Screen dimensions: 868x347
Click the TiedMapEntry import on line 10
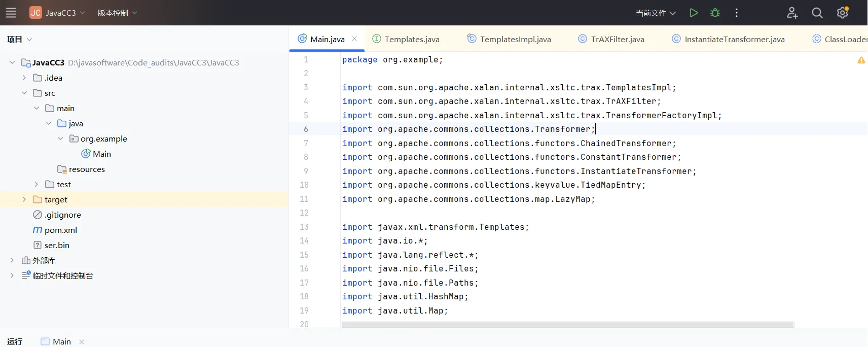click(494, 185)
